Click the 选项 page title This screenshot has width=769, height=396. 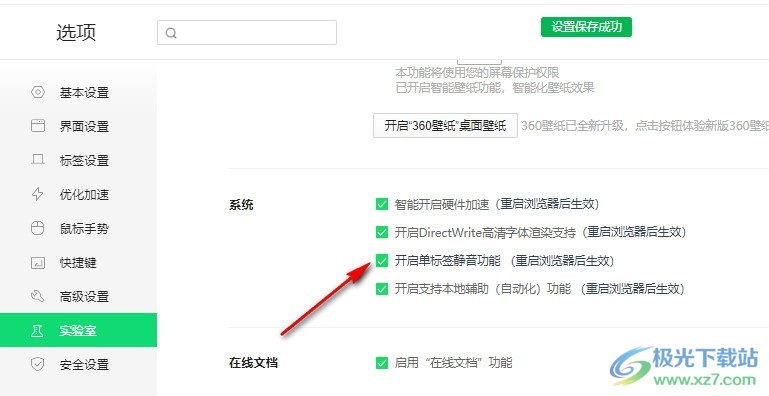coord(76,32)
